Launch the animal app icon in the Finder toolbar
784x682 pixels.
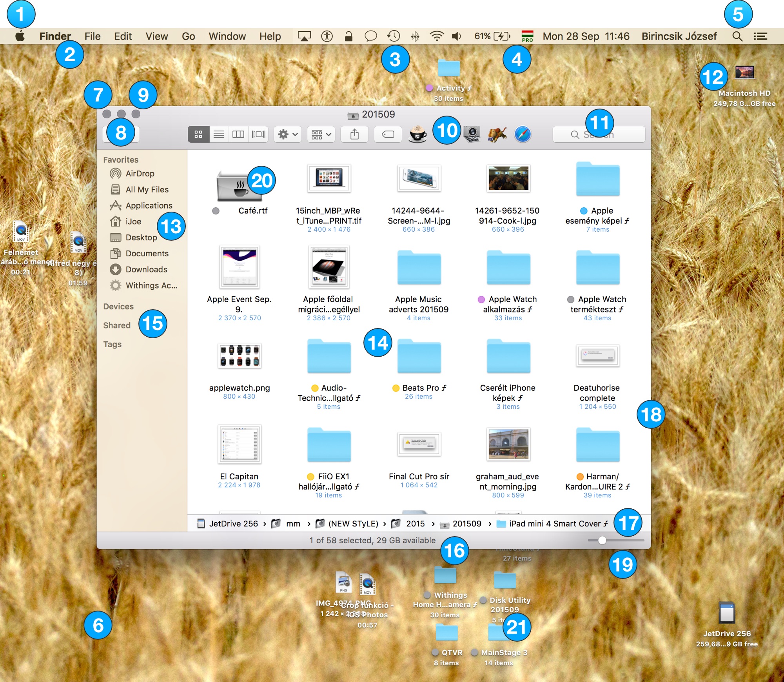click(497, 134)
